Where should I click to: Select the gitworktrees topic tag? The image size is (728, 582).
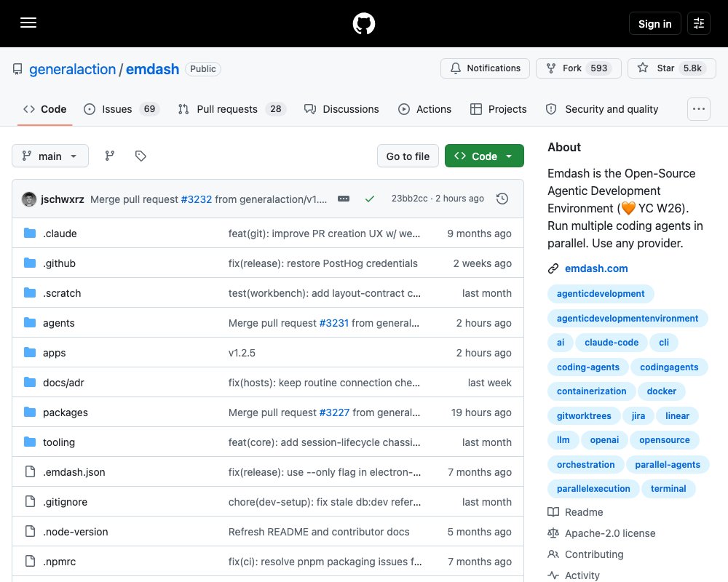click(584, 416)
